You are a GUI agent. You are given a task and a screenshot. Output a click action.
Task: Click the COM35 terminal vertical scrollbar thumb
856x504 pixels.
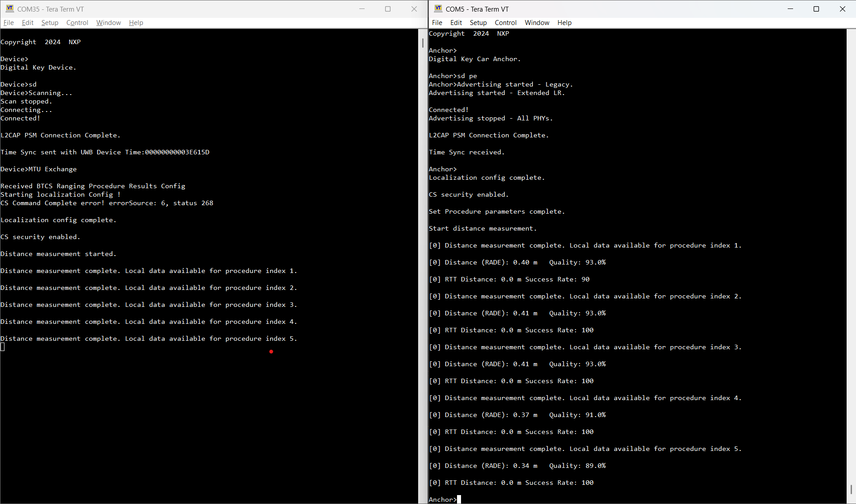click(423, 43)
